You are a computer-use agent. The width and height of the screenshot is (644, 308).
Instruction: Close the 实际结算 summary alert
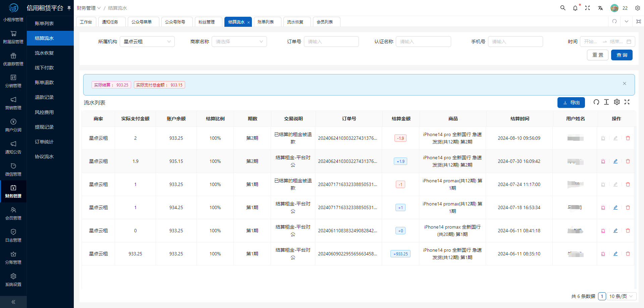[x=625, y=83]
